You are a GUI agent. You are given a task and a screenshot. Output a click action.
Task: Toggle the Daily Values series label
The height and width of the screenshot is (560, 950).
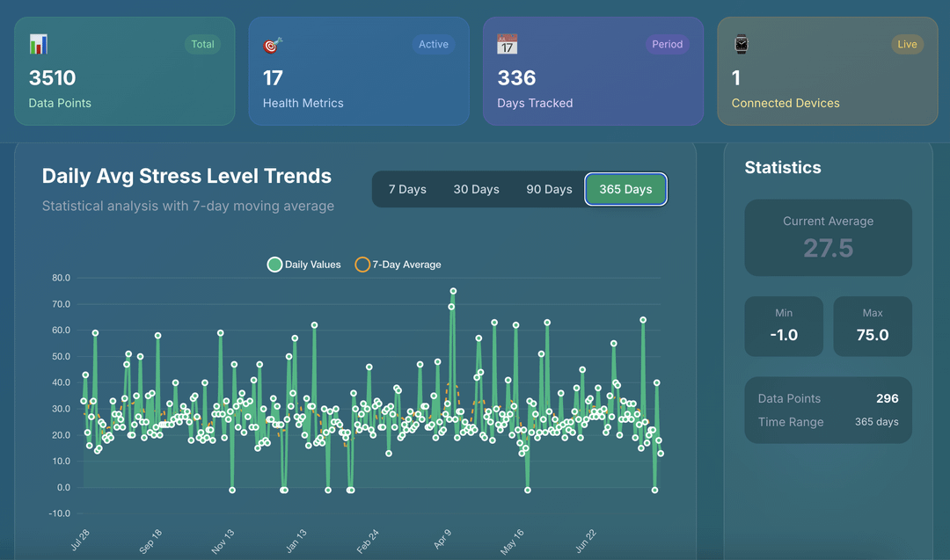click(312, 265)
